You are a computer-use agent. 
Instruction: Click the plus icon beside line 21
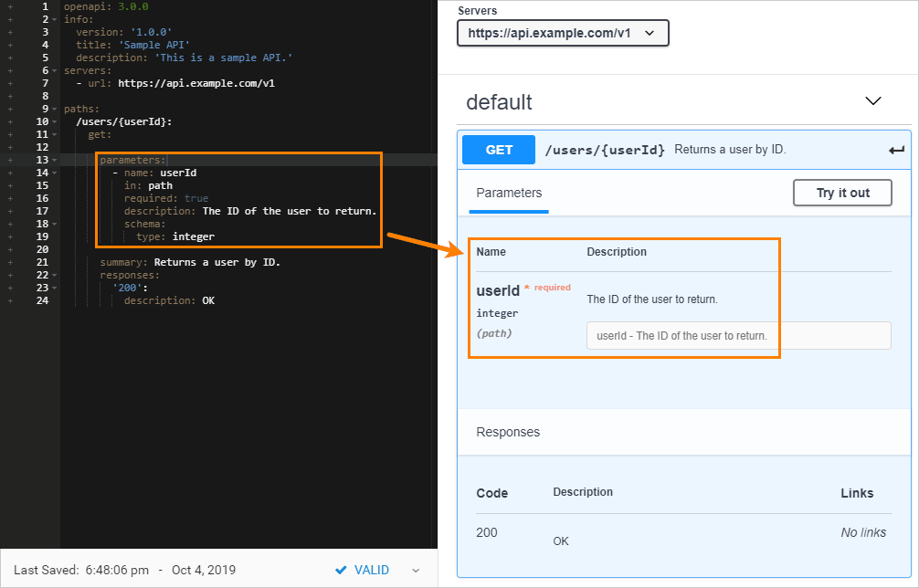(9, 262)
